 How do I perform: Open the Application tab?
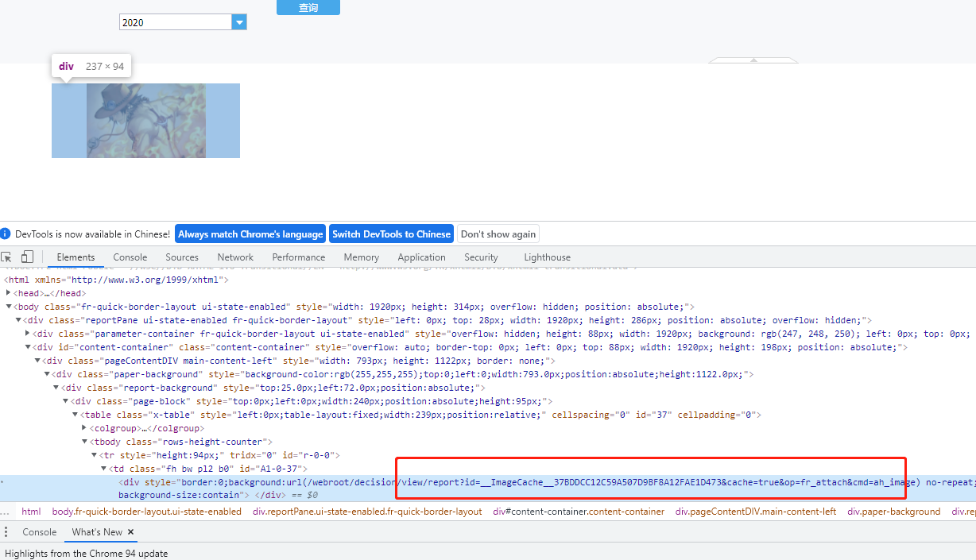pos(421,257)
